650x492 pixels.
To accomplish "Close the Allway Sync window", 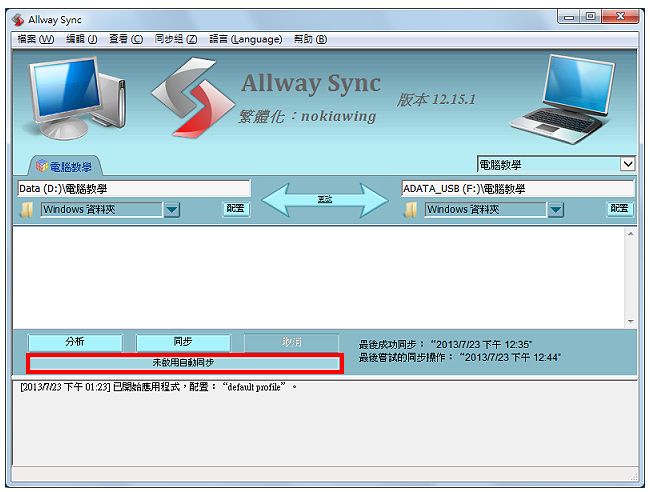I will click(x=620, y=17).
